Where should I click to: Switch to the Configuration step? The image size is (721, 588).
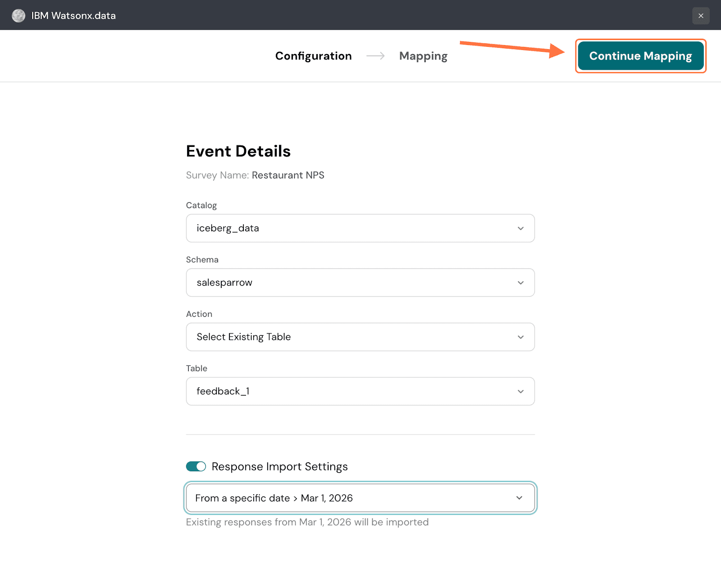313,56
